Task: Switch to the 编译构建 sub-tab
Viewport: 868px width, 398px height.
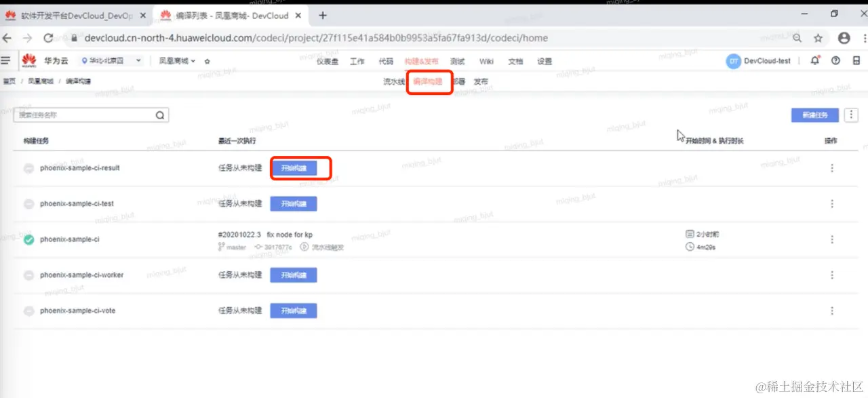Action: (x=428, y=81)
